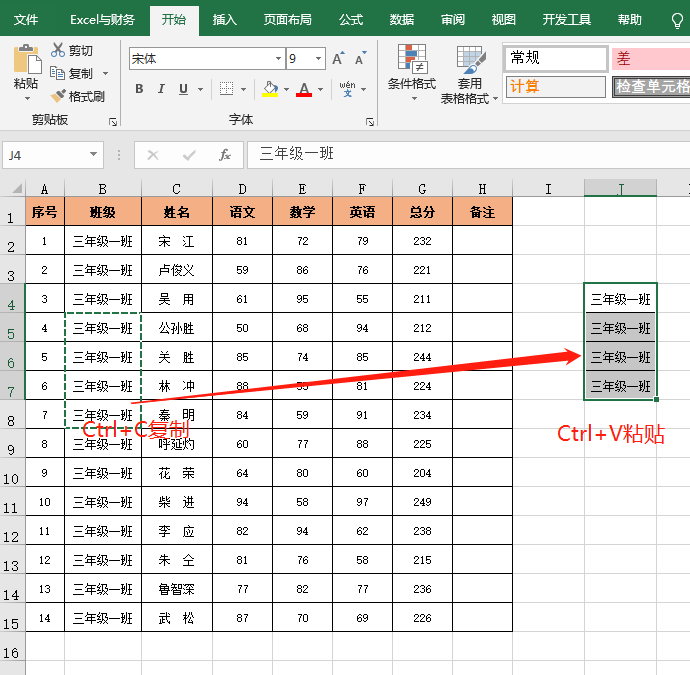690x675 pixels.
Task: Click the cell borders icon
Action: coord(226,89)
